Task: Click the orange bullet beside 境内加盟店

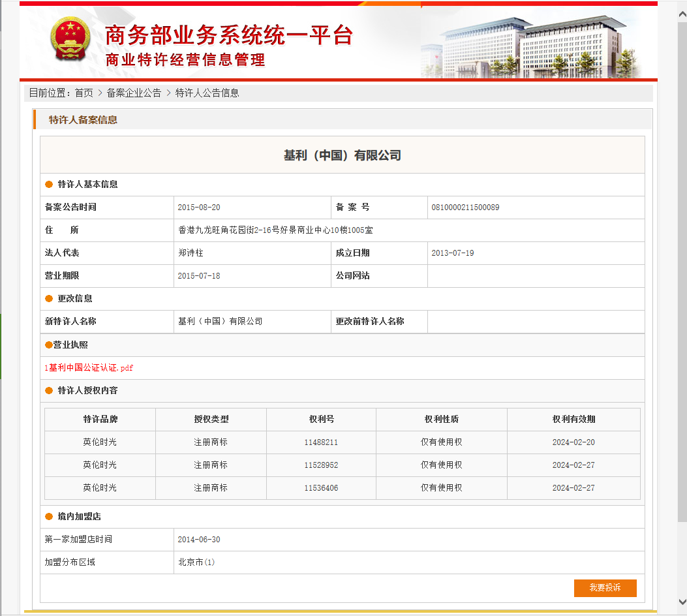Action: click(x=49, y=517)
